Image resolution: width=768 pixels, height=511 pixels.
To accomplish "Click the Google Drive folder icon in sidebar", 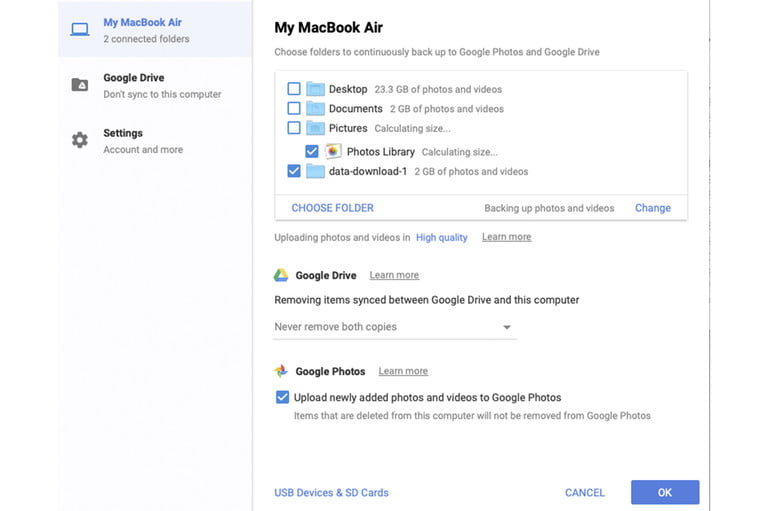I will [x=80, y=85].
